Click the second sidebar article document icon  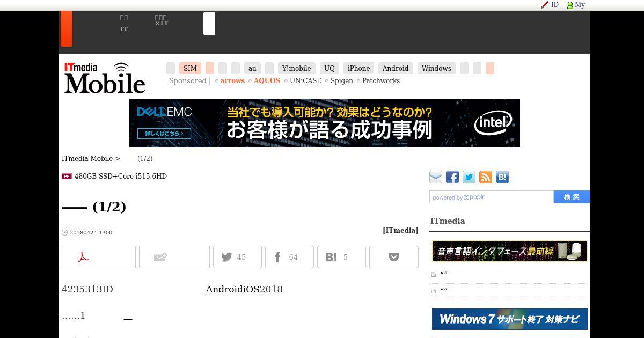(x=434, y=291)
